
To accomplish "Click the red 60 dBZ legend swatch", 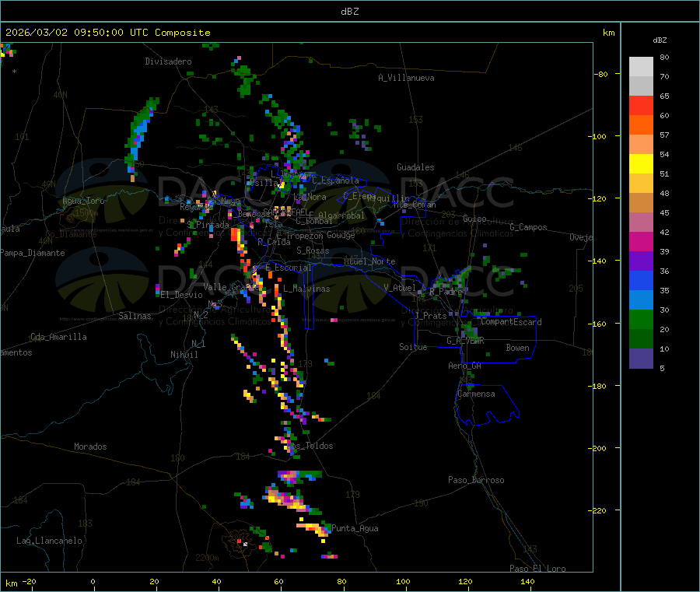I will [x=641, y=105].
